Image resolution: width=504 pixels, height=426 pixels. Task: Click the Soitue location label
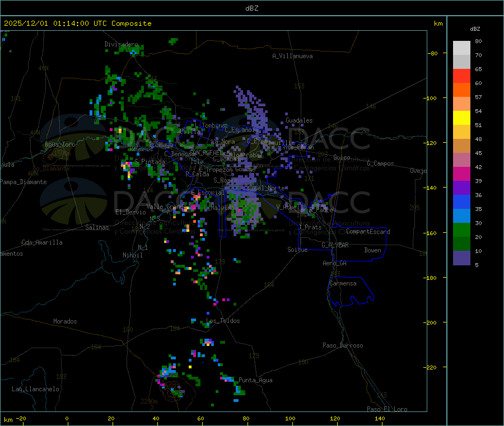tap(297, 250)
